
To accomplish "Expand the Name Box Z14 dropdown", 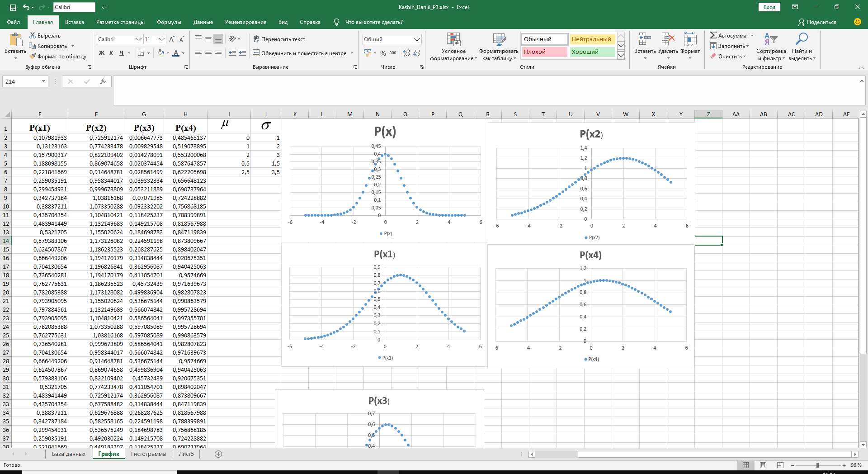I will [43, 81].
